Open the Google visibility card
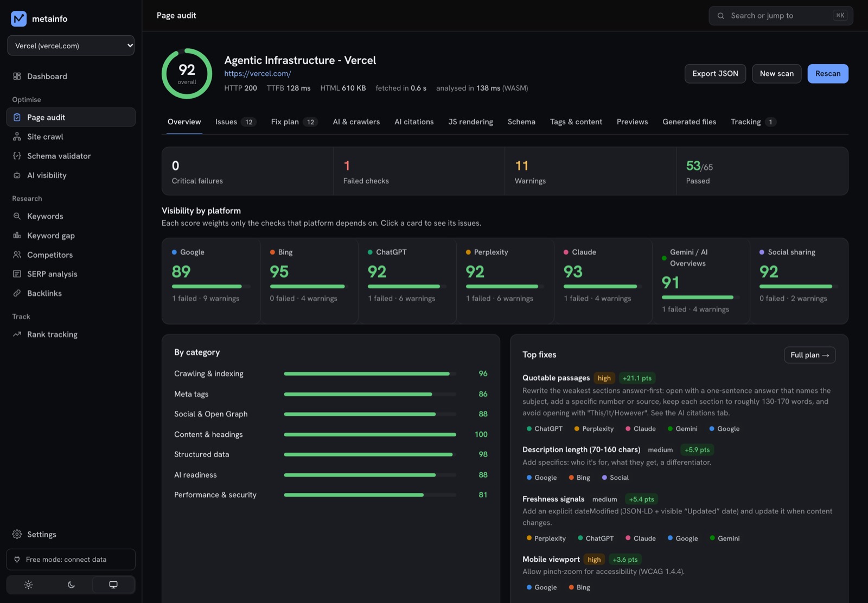This screenshot has width=868, height=603. tap(211, 281)
